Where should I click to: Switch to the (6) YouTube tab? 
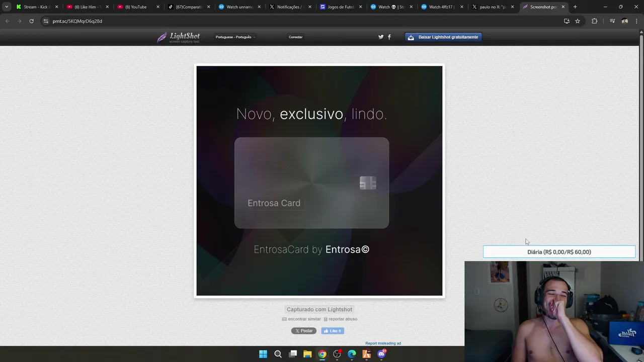coord(138,7)
